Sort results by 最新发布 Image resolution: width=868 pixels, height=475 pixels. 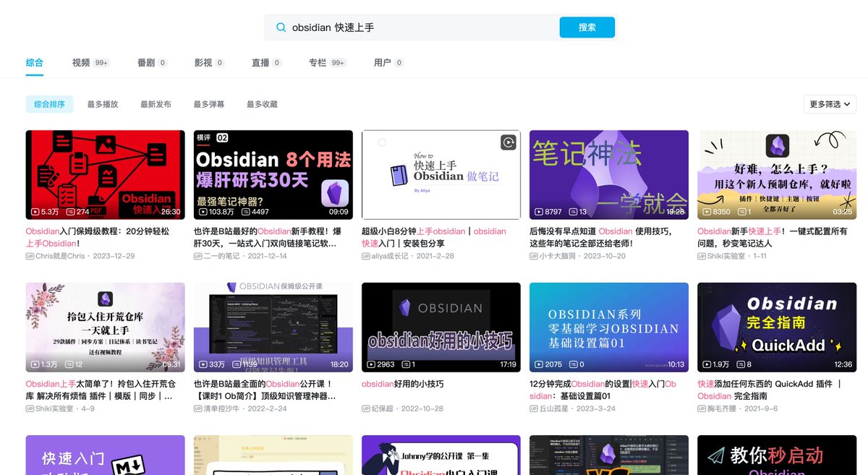(x=156, y=104)
